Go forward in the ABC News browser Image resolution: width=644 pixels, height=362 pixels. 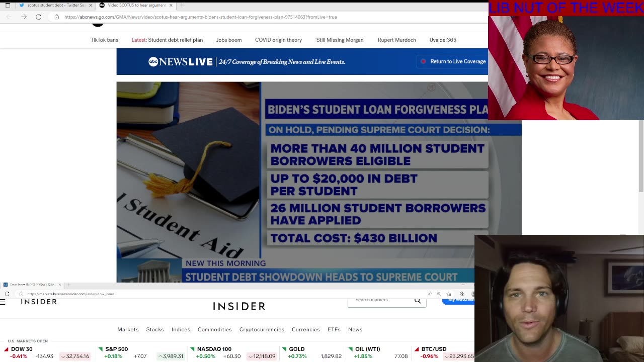click(24, 17)
